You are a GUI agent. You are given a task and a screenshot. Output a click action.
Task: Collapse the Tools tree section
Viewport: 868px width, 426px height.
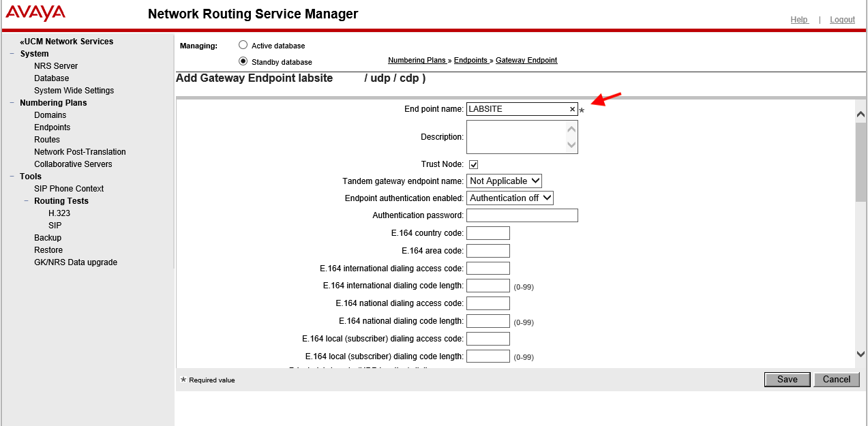point(13,177)
